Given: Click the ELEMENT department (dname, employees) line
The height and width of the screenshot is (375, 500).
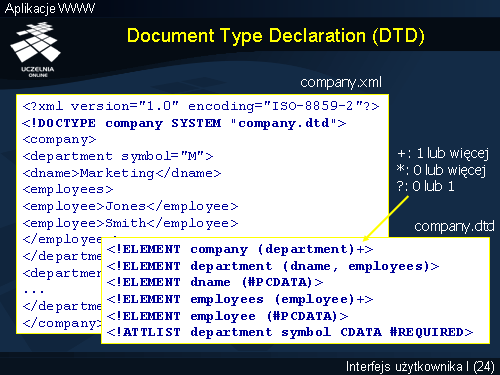Looking at the screenshot, I should [273, 266].
